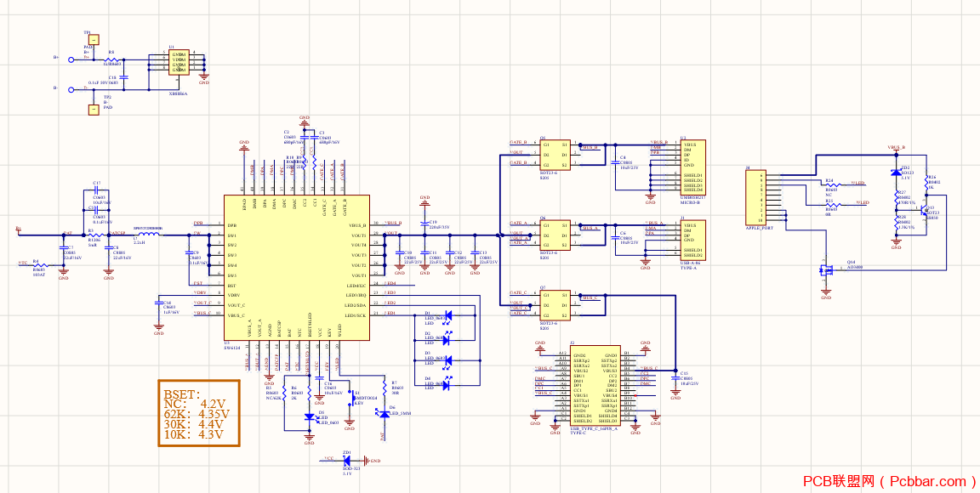This screenshot has height=493, width=980.
Task: Select the ZD2 5.1V zener diode
Action: click(x=897, y=173)
